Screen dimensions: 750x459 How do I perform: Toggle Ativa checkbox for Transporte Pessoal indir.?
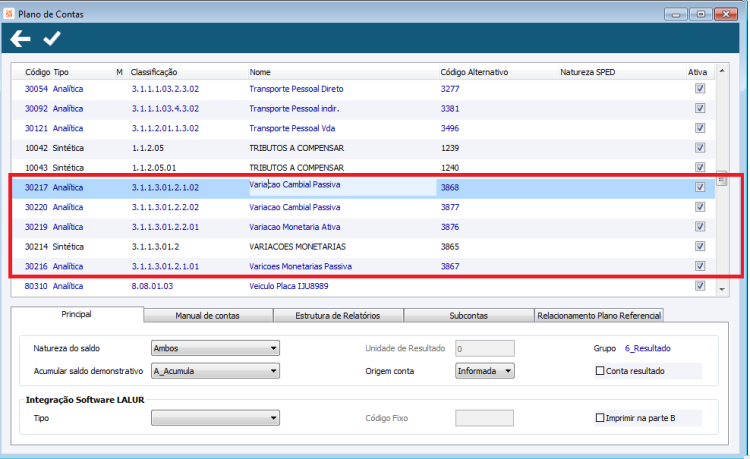pyautogui.click(x=700, y=109)
